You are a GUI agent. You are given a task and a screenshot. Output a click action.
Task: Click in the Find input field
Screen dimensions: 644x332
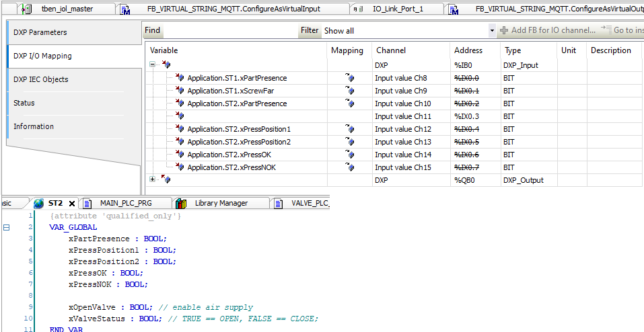[x=229, y=31]
